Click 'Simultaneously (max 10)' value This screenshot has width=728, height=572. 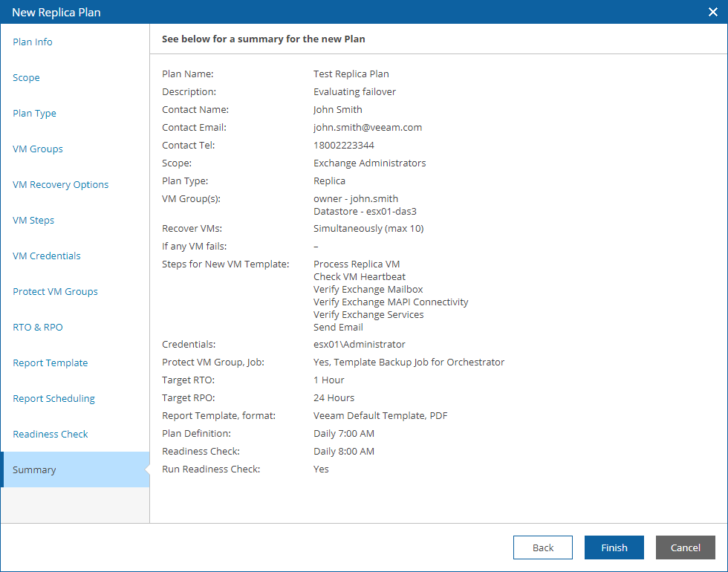368,229
